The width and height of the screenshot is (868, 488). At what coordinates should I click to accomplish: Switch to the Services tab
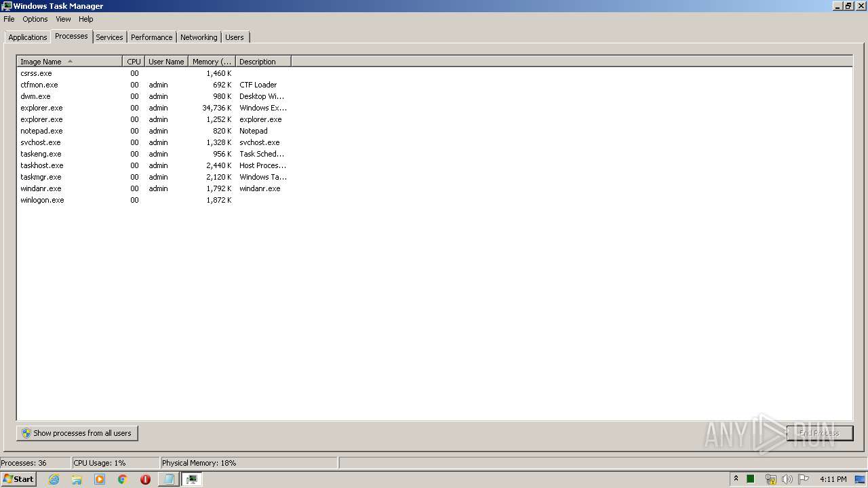pyautogui.click(x=109, y=37)
